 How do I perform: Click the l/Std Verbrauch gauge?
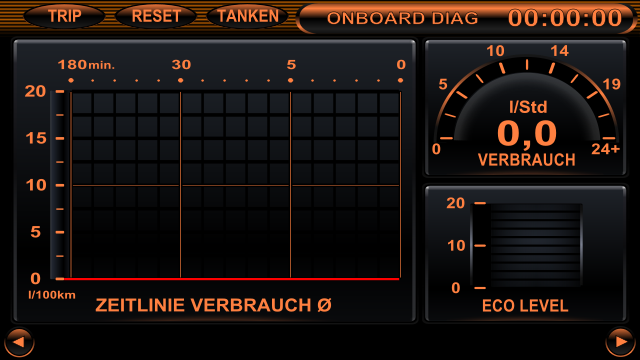[526, 108]
